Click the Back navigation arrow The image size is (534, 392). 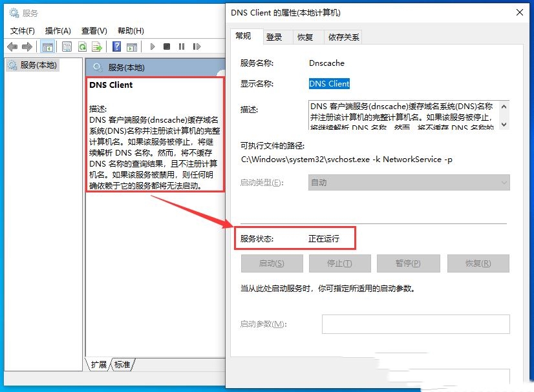[x=12, y=46]
